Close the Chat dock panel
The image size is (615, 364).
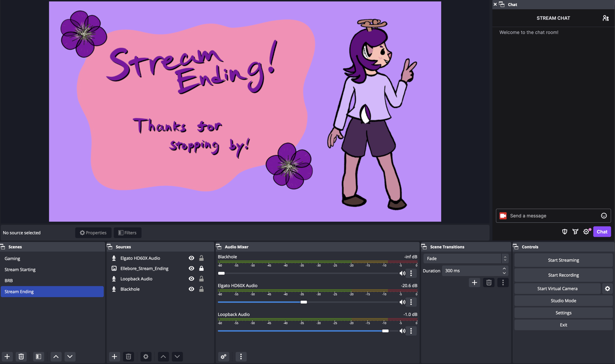[495, 4]
